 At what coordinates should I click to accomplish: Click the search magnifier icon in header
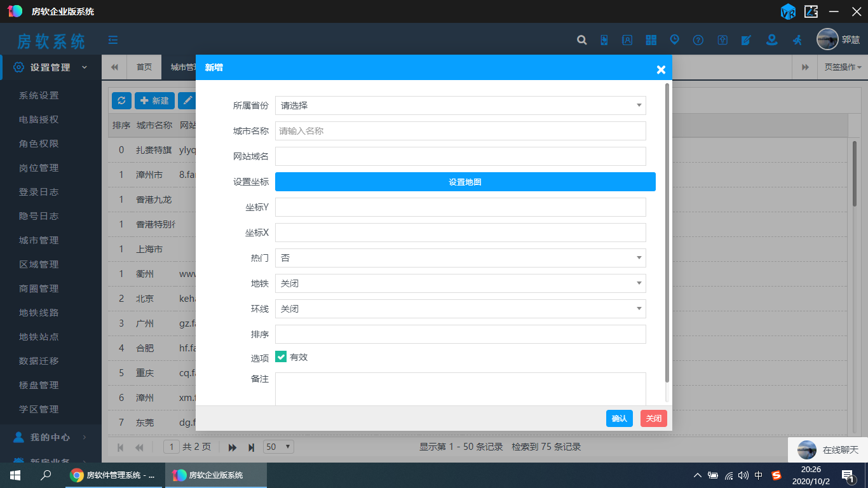[581, 40]
